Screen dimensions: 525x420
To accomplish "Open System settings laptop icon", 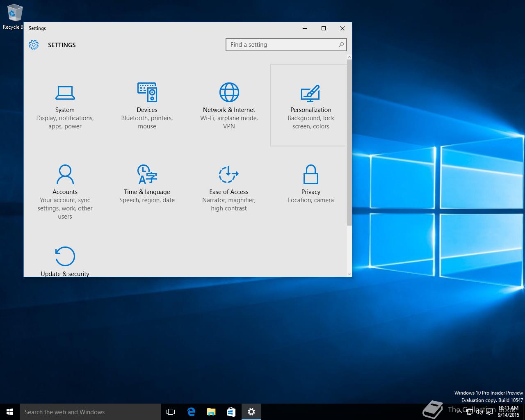I will click(x=65, y=93).
